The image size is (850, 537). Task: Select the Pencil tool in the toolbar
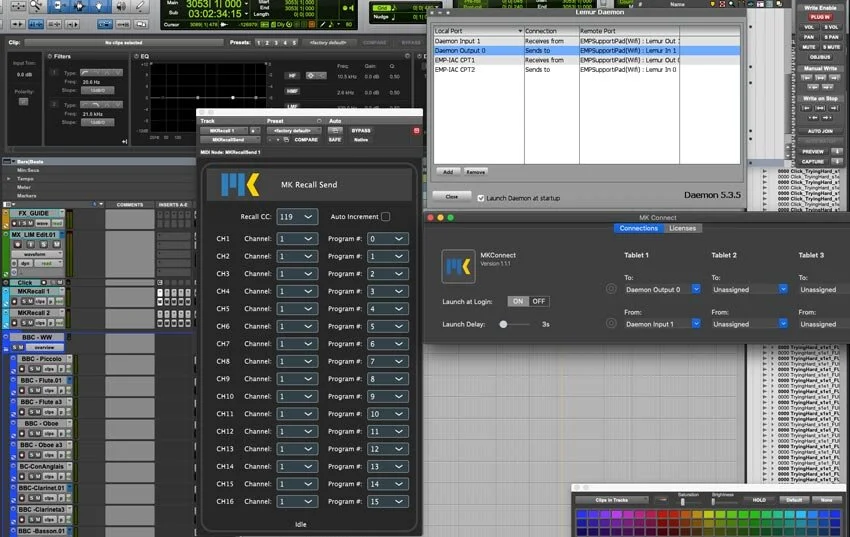pos(140,6)
